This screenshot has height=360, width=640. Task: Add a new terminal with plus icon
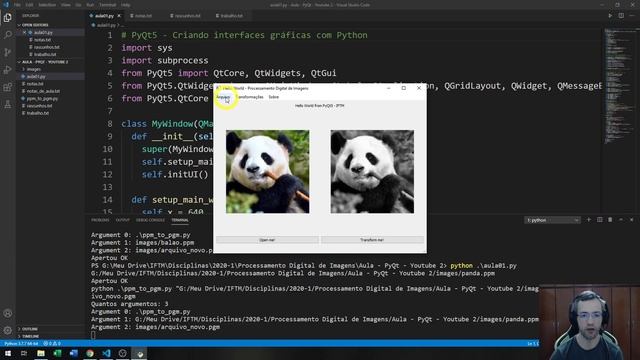coord(589,220)
